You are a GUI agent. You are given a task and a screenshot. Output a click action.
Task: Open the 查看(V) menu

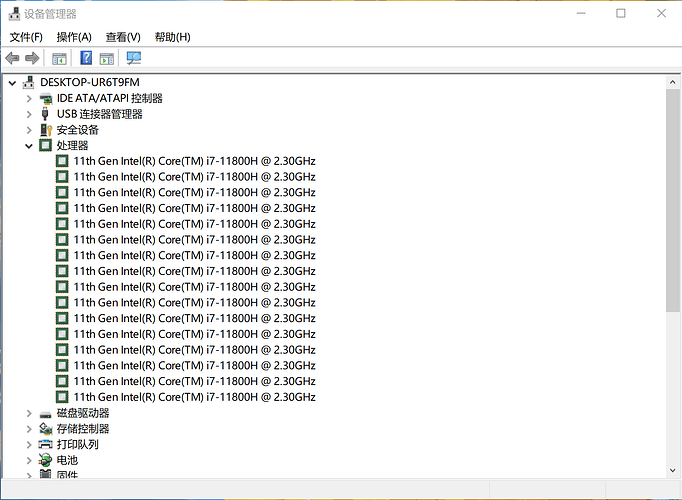pyautogui.click(x=123, y=37)
